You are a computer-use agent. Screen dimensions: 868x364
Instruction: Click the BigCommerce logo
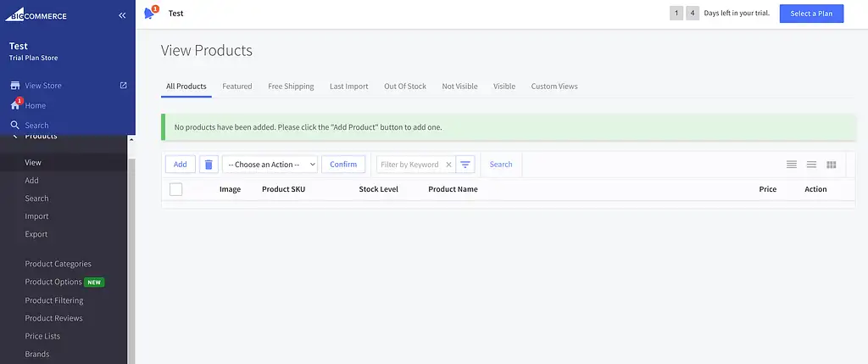click(x=38, y=15)
